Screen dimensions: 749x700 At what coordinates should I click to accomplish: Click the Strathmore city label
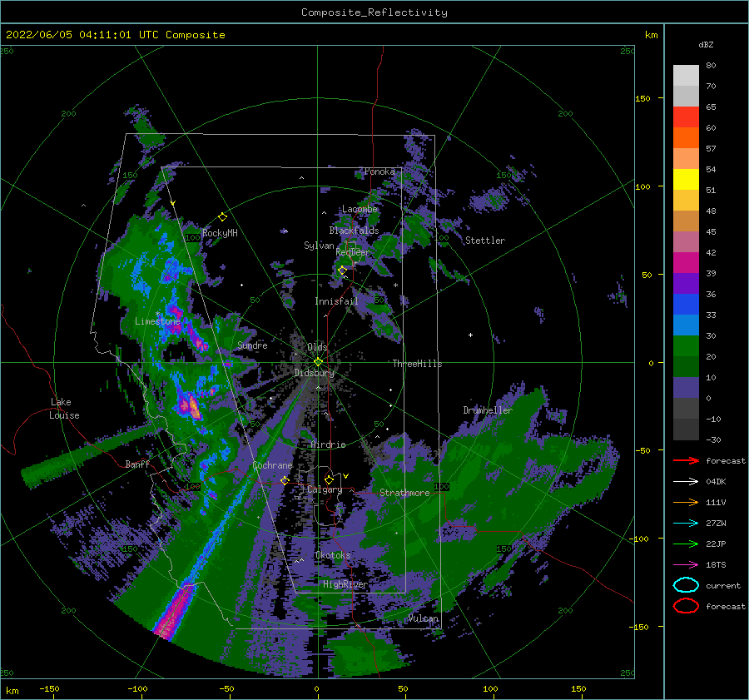[404, 493]
